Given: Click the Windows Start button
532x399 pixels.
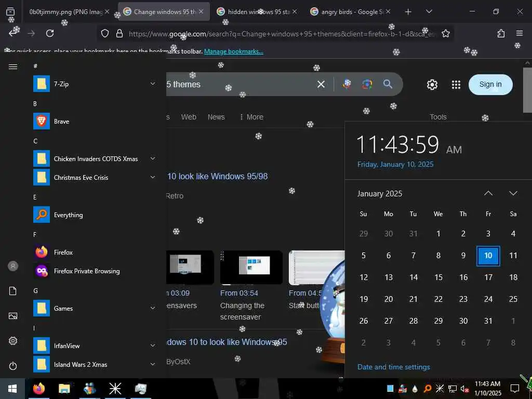Looking at the screenshot, I should [12, 389].
